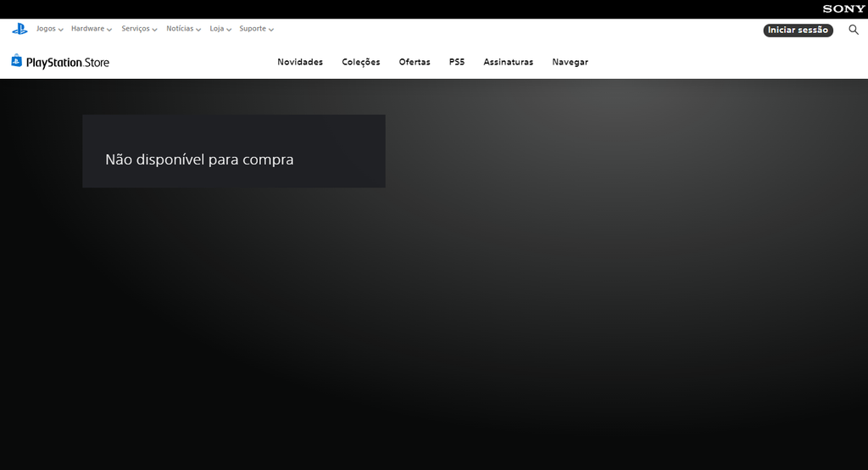Click the PlayStation logo icon

click(x=19, y=29)
